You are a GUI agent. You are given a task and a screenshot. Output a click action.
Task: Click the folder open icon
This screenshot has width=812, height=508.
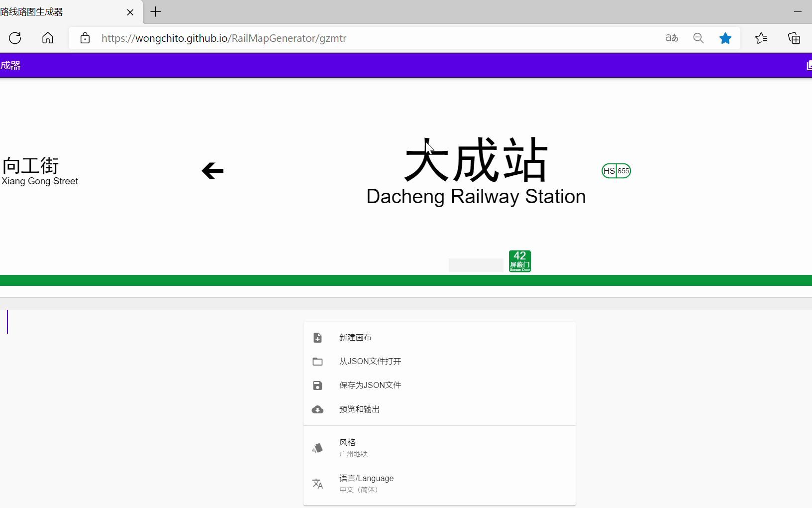click(317, 362)
